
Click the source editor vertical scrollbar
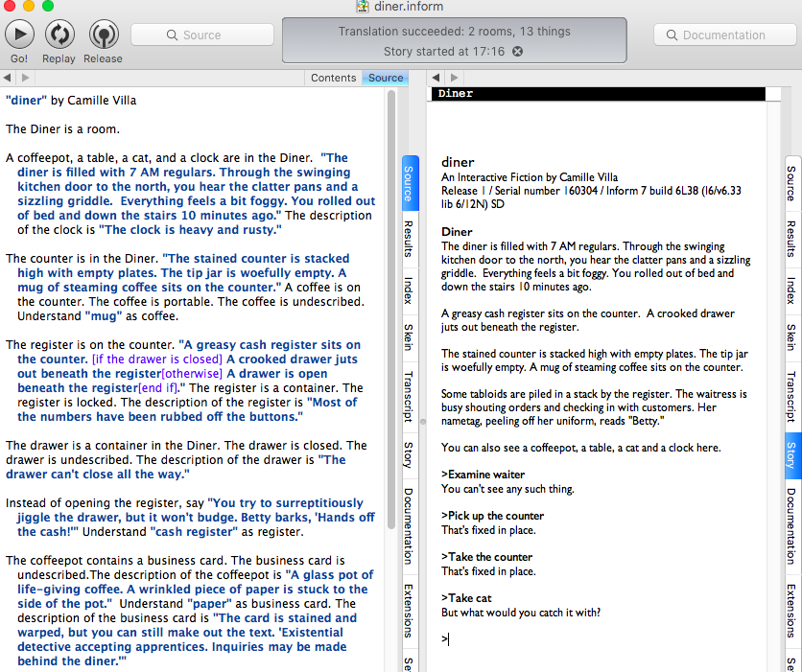389,307
